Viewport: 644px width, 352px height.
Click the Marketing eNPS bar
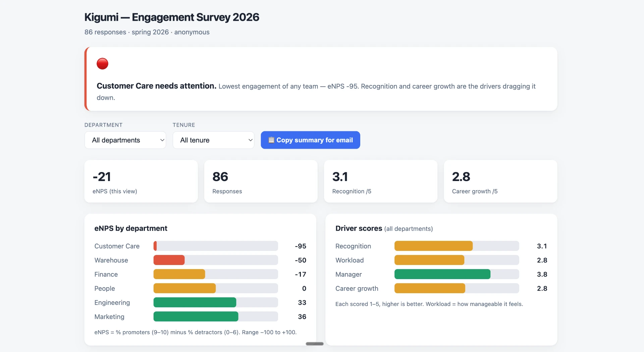pos(216,316)
